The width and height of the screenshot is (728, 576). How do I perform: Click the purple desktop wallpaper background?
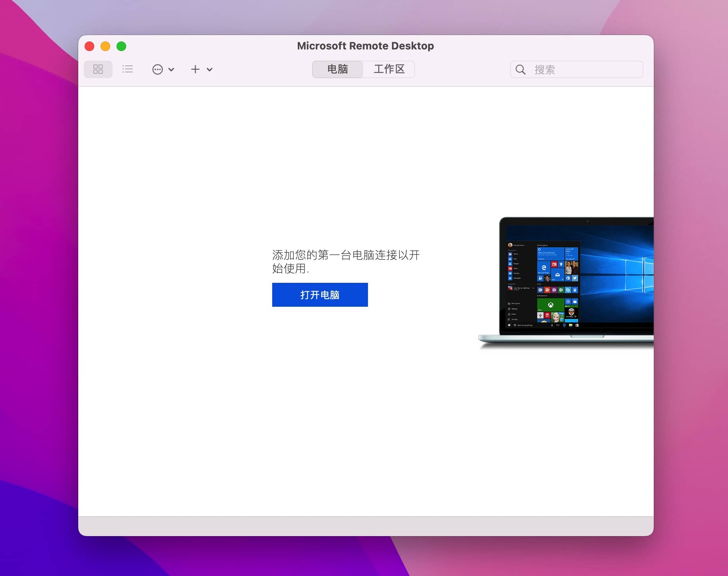(36, 279)
